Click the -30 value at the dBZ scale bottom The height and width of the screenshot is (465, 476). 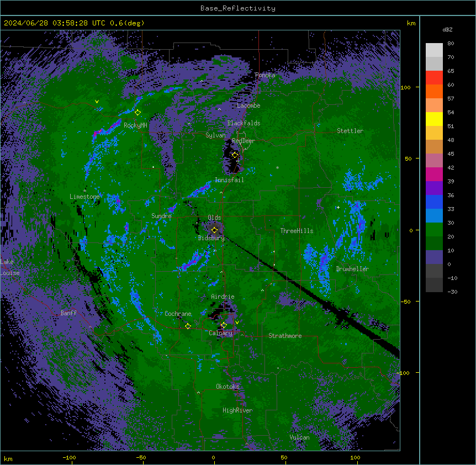(452, 292)
